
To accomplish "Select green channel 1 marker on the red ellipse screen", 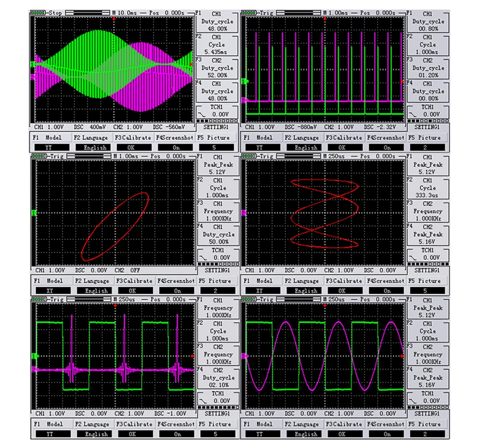I will 34,213.
